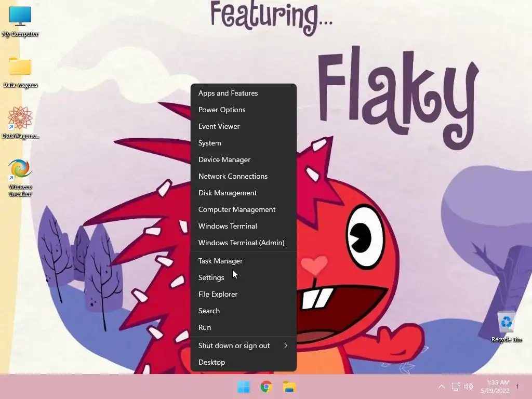Select Computer Management
The image size is (532, 399).
tap(244, 209)
